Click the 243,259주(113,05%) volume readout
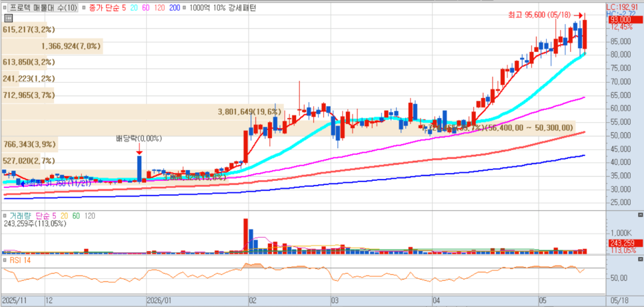The height and width of the screenshot is (307, 644). (x=35, y=224)
